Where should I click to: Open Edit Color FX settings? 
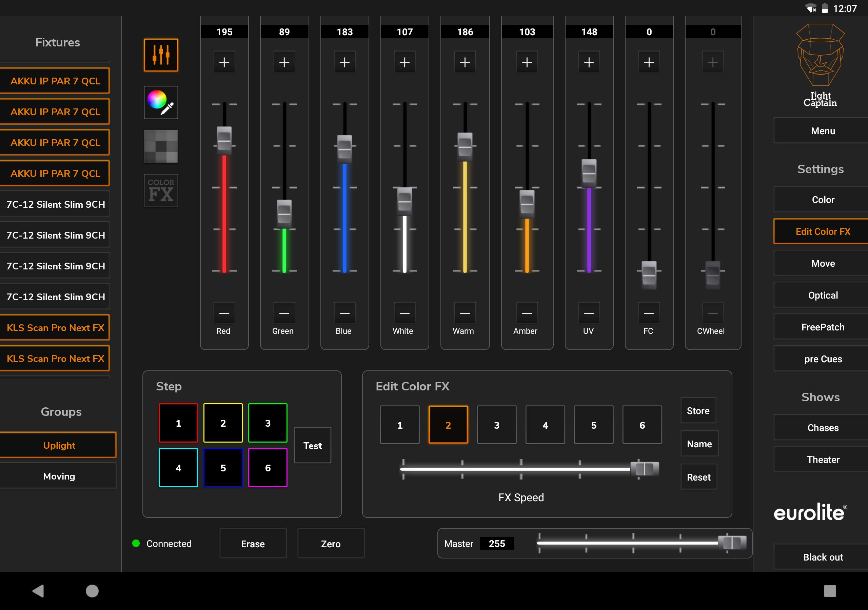coord(821,231)
